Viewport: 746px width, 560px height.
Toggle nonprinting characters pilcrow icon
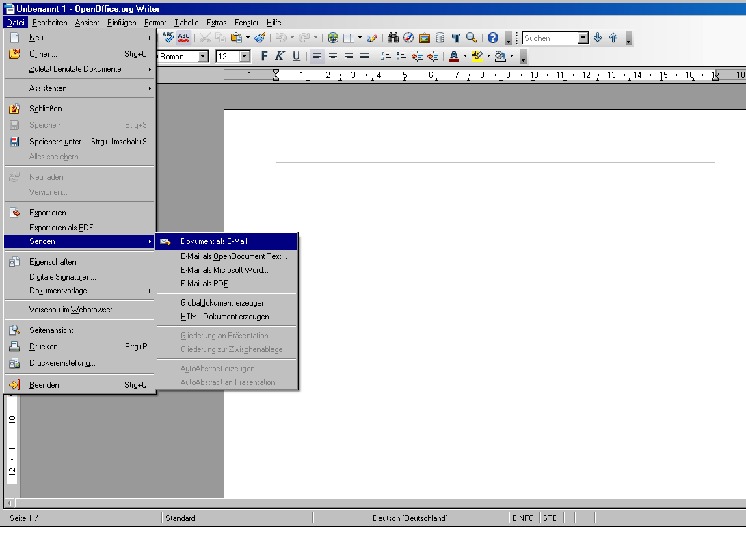click(x=456, y=38)
